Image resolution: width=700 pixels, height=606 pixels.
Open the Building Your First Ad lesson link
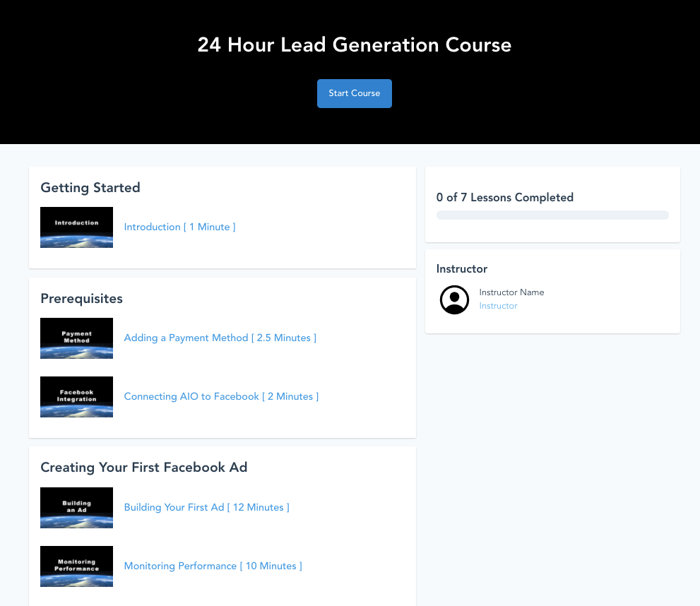click(x=207, y=507)
